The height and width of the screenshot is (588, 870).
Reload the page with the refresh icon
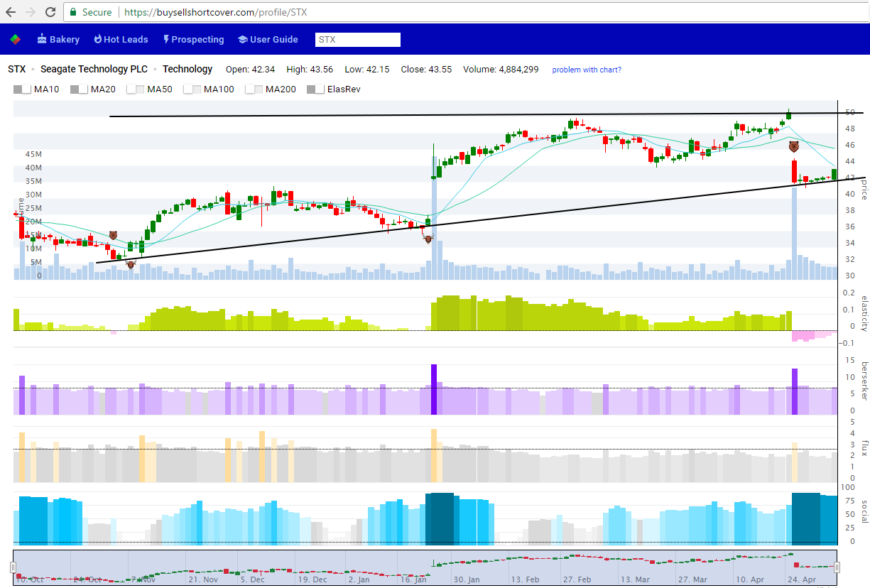[50, 12]
